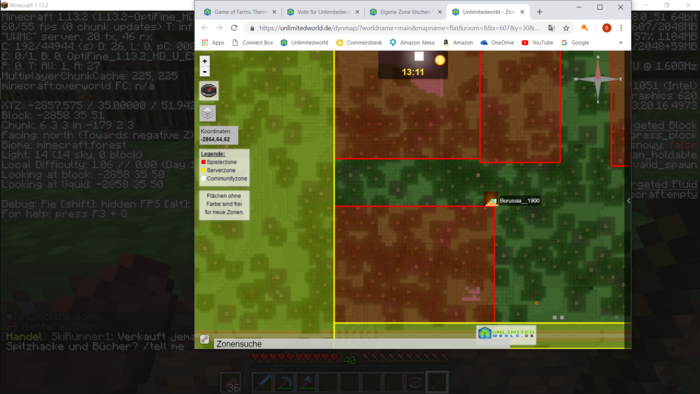Open the Amazon bookmark
The width and height of the screenshot is (700, 394).
pyautogui.click(x=458, y=43)
